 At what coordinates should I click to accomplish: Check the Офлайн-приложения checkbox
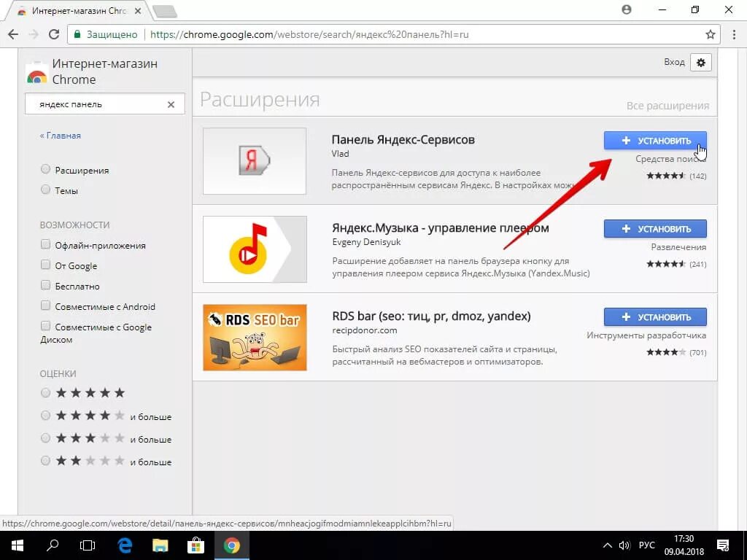coord(45,244)
